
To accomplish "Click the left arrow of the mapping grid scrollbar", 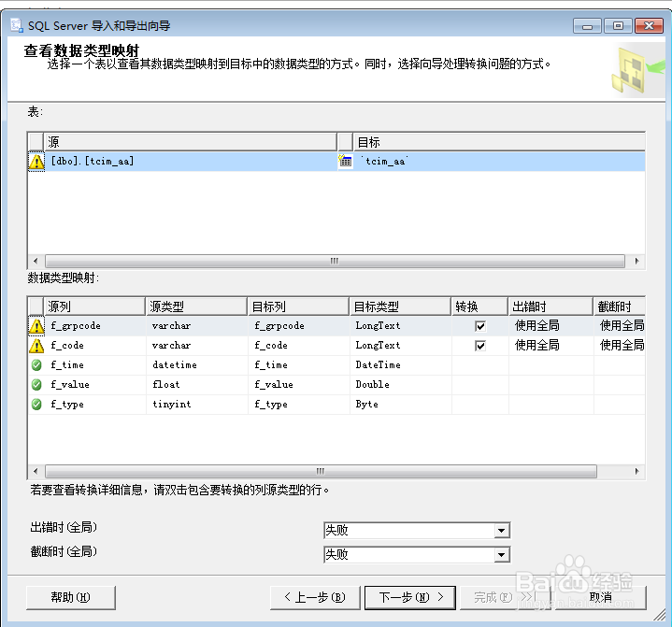I will click(36, 472).
